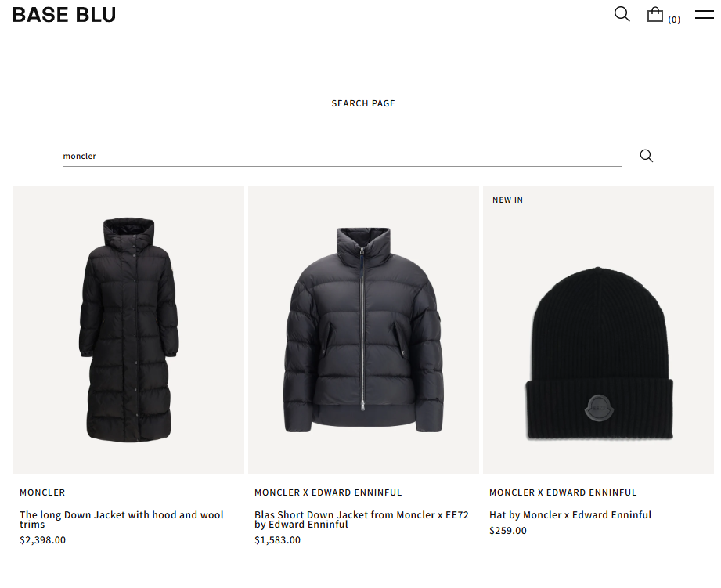Image resolution: width=721 pixels, height=588 pixels.
Task: Open the long black hooded coat image
Action: 128,330
